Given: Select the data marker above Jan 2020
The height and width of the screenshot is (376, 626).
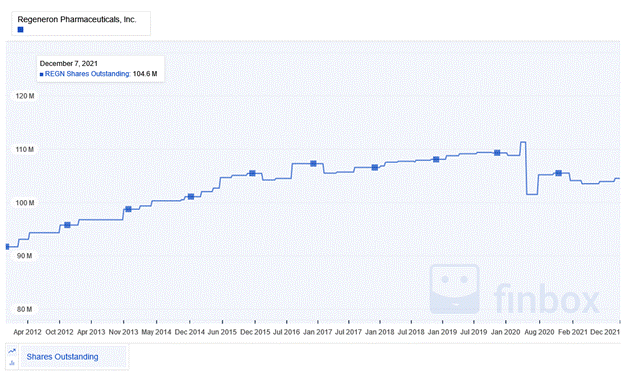Looking at the screenshot, I should coord(497,153).
